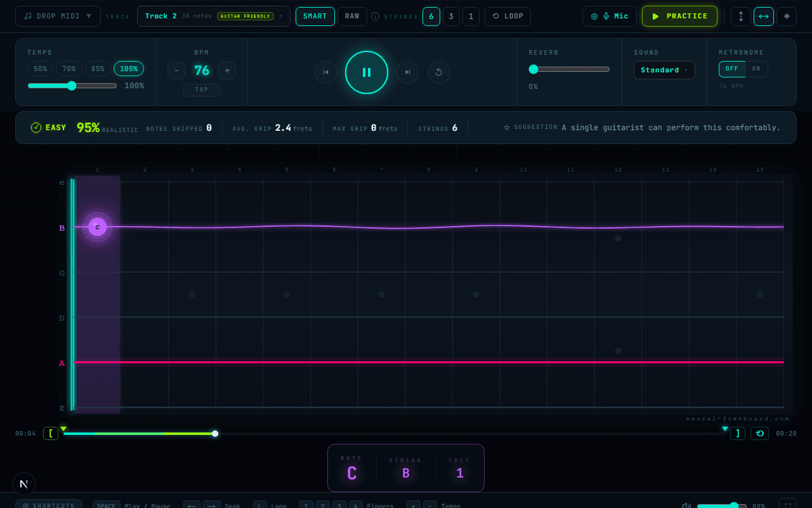Click the A string label on the fretboard
The height and width of the screenshot is (508, 812).
[x=62, y=363]
